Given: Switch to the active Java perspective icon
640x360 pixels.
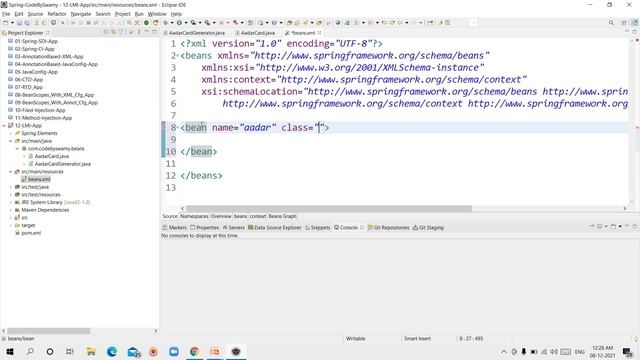Looking at the screenshot, I should pos(635,23).
